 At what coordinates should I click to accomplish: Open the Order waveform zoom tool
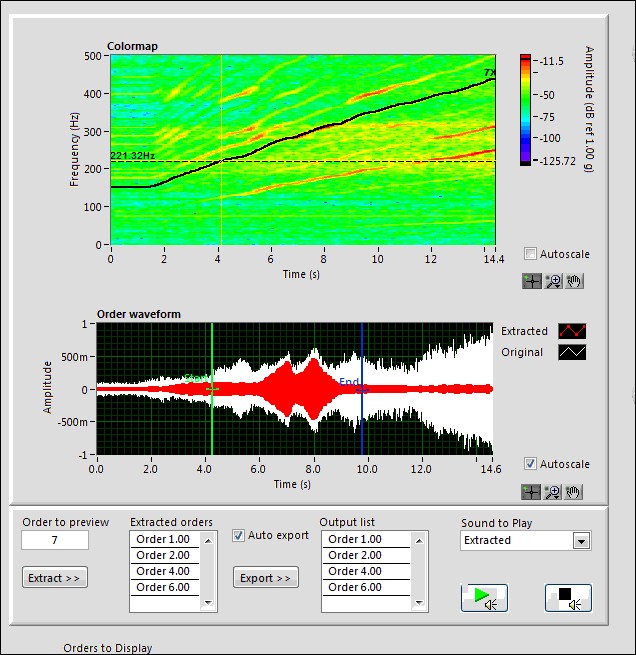click(553, 491)
